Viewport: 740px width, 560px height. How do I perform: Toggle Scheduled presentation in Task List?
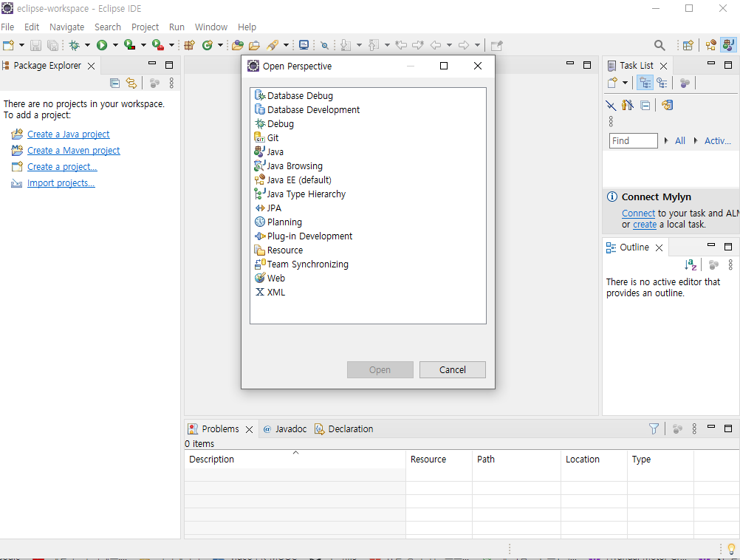pos(662,83)
